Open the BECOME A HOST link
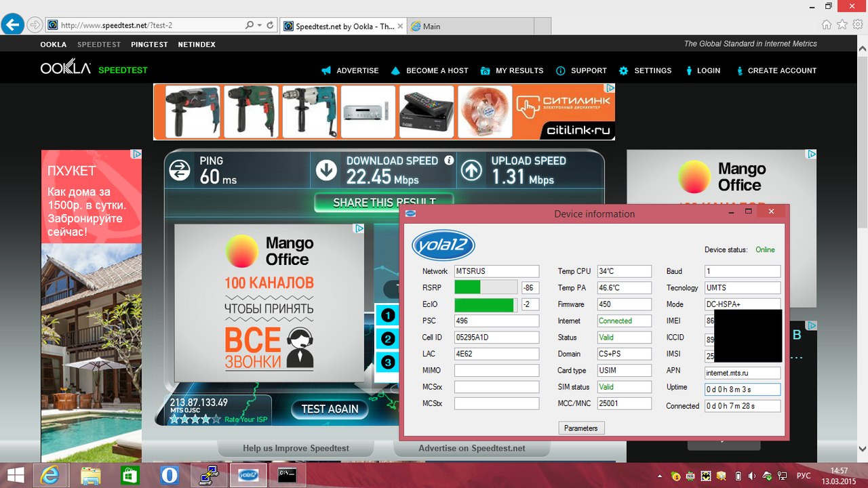Image resolution: width=868 pixels, height=488 pixels. 437,70
